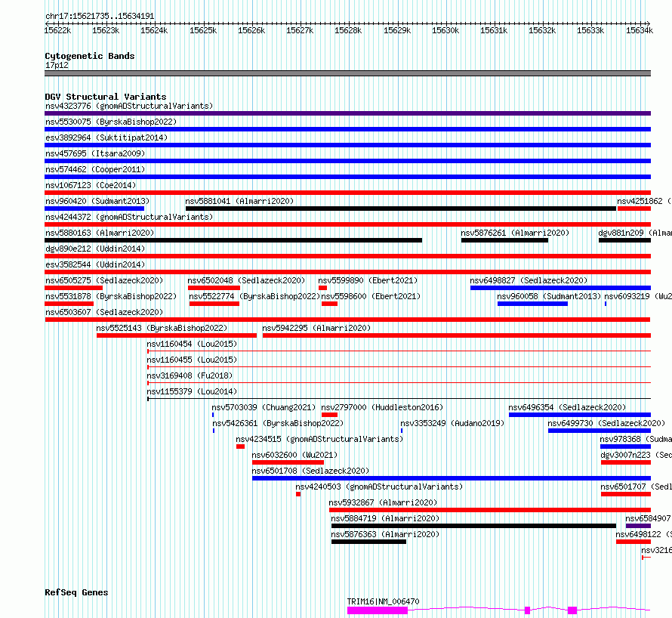This screenshot has width=672, height=618.
Task: Open the nsv5530075 (ByrskaBishop2022) variant label
Action: [111, 122]
